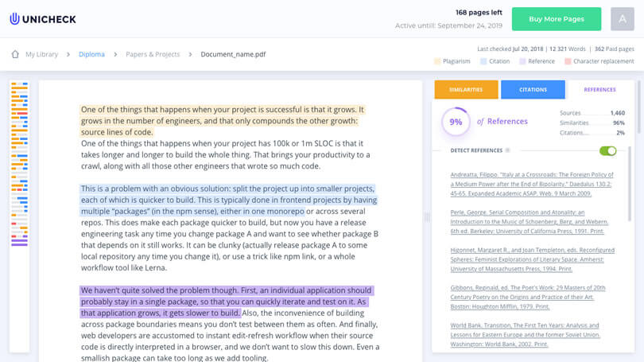Click the 9% circular progress indicator
This screenshot has height=362, width=644.
(456, 122)
